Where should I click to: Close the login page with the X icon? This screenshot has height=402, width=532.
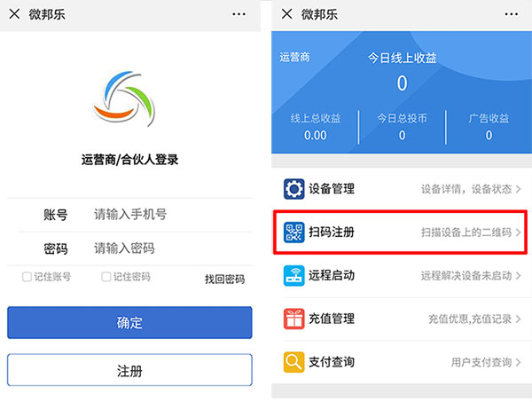[15, 14]
